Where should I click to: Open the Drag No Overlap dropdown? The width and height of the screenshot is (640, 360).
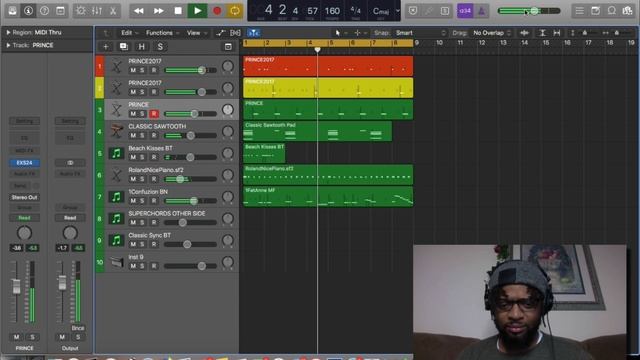[491, 33]
